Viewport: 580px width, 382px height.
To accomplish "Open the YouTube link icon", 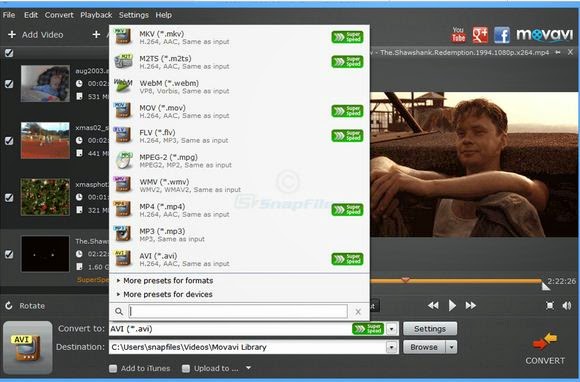I will coord(458,35).
